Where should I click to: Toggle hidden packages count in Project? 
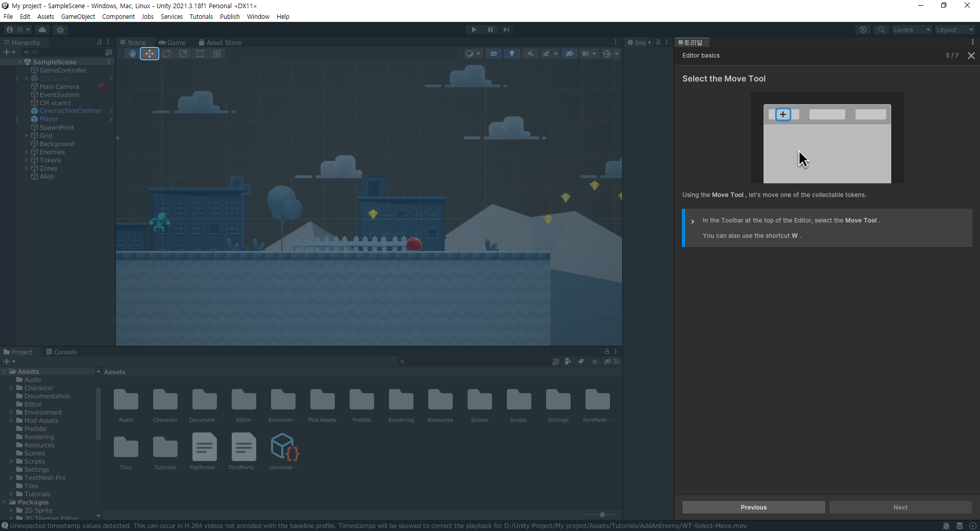click(611, 361)
